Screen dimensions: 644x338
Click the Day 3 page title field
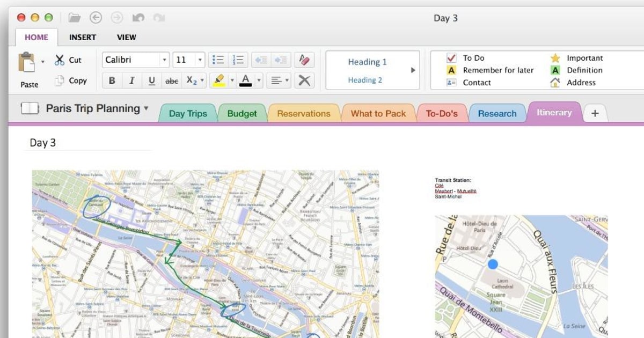click(43, 143)
